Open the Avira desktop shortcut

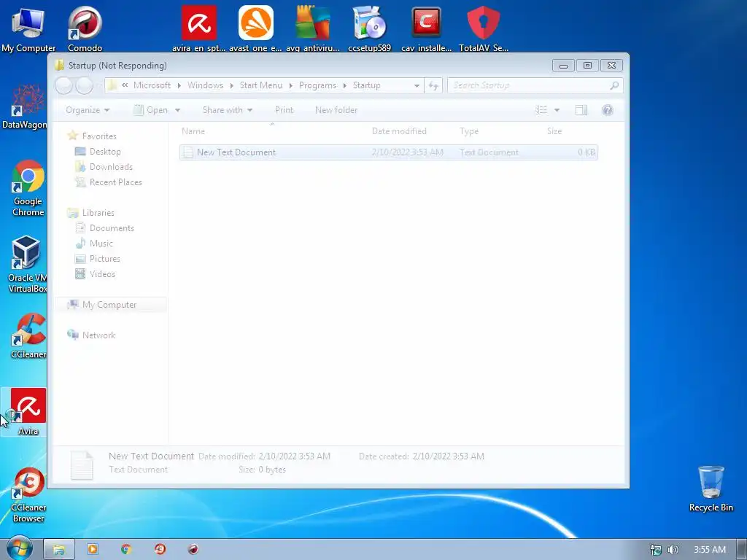(28, 412)
